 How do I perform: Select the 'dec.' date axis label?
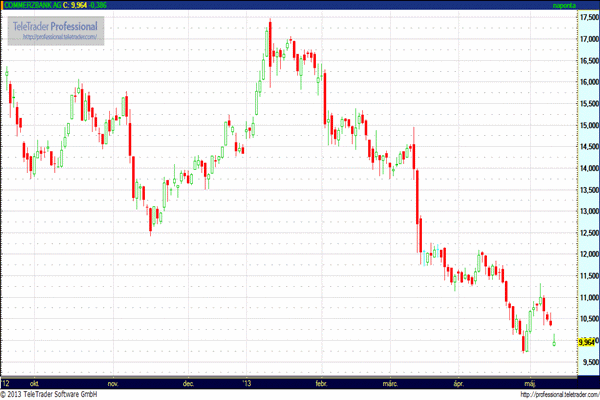tap(187, 382)
